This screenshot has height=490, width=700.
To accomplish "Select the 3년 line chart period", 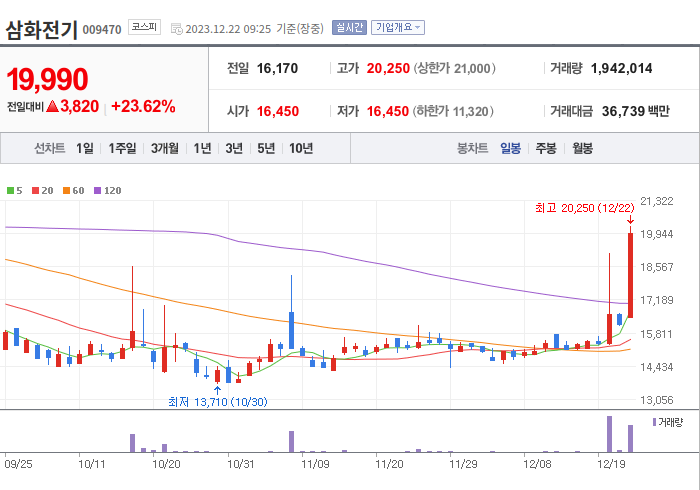I will coord(234,148).
